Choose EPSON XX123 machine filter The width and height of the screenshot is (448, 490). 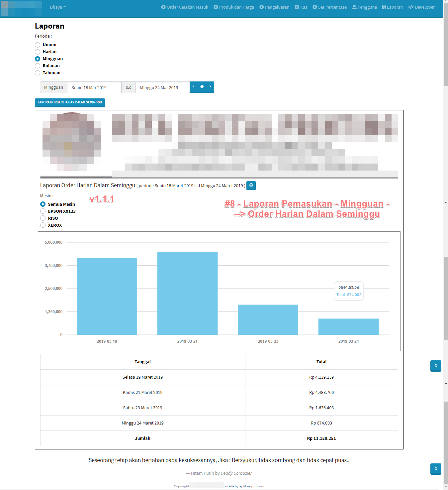tap(43, 211)
